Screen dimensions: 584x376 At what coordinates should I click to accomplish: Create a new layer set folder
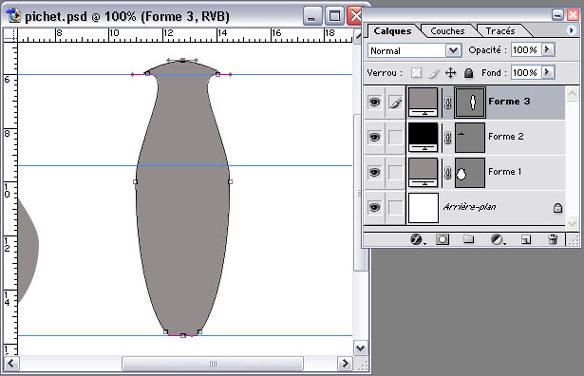click(469, 239)
